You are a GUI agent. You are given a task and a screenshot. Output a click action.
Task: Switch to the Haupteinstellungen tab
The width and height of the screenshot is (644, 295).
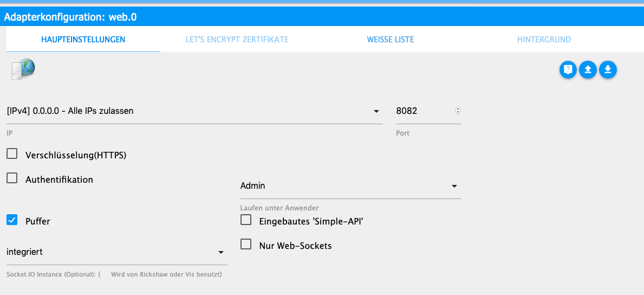(x=83, y=40)
